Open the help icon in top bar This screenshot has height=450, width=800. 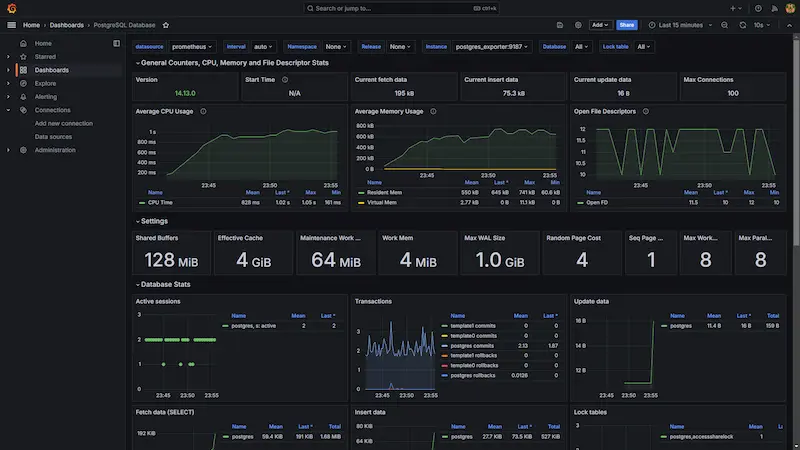click(758, 8)
